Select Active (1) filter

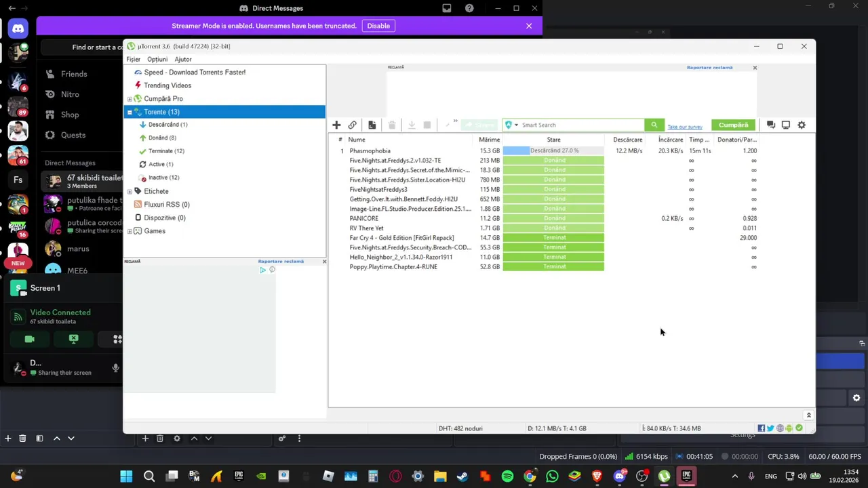(x=161, y=164)
